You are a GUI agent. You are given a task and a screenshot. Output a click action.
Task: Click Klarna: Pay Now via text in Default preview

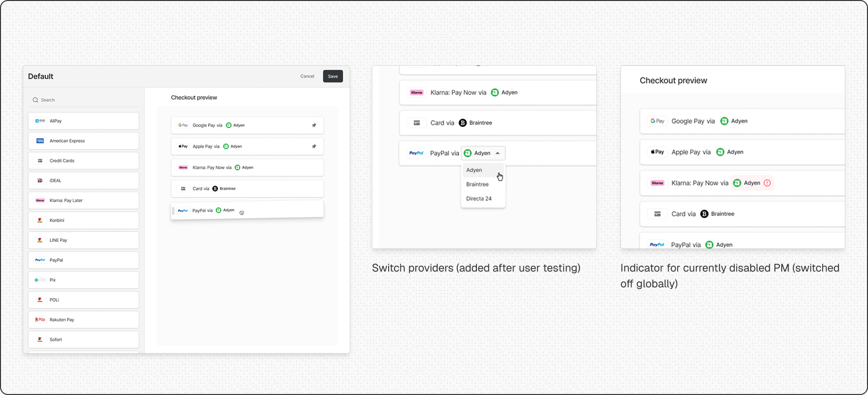click(x=212, y=168)
